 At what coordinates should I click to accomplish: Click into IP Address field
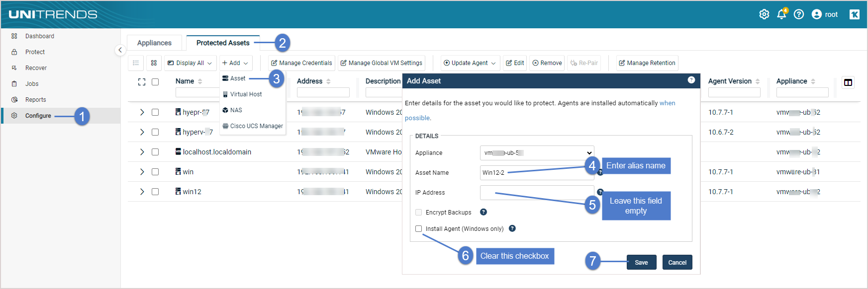537,193
